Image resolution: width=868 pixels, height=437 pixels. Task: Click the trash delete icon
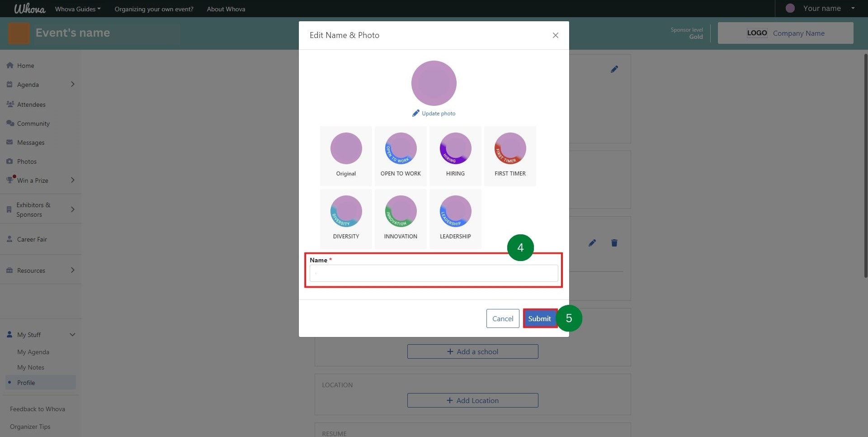(x=614, y=243)
